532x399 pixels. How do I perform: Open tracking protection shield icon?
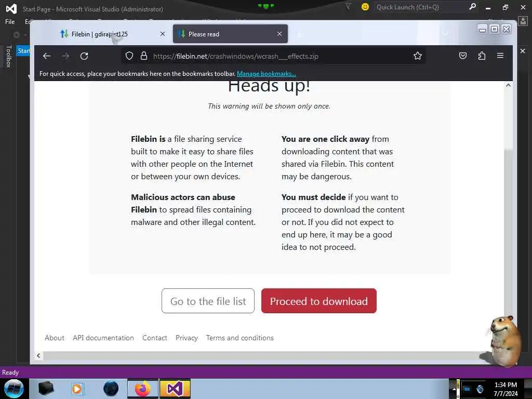point(129,56)
